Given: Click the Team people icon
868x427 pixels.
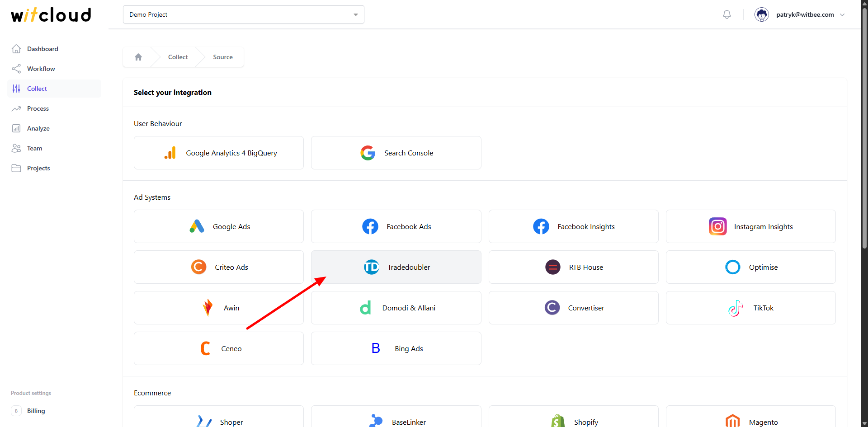Looking at the screenshot, I should point(16,148).
